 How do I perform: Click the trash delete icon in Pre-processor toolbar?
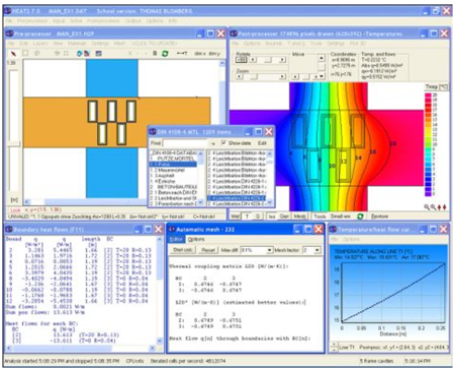click(155, 53)
